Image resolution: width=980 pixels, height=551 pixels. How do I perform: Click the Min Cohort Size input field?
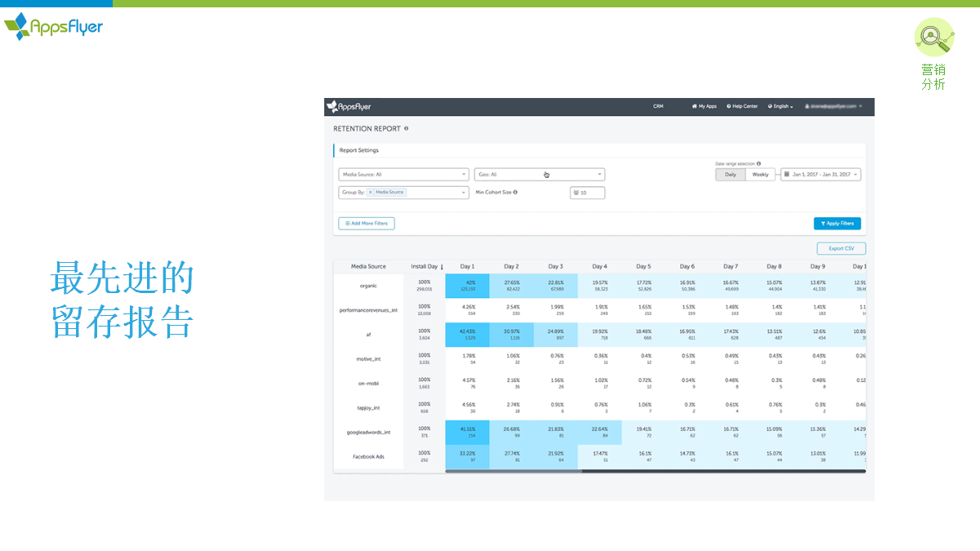tap(587, 193)
